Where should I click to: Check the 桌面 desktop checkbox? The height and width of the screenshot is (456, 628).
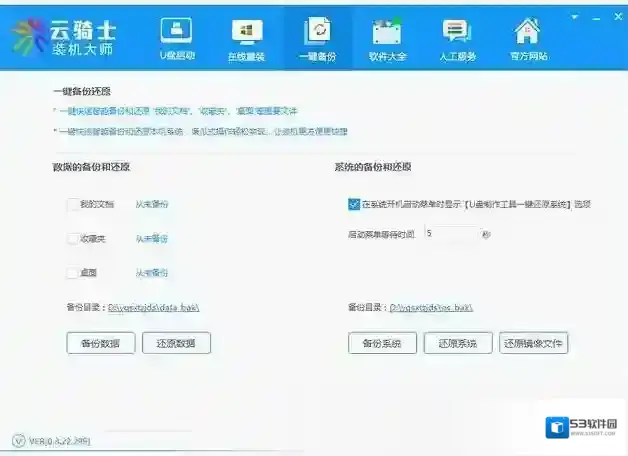pos(73,272)
